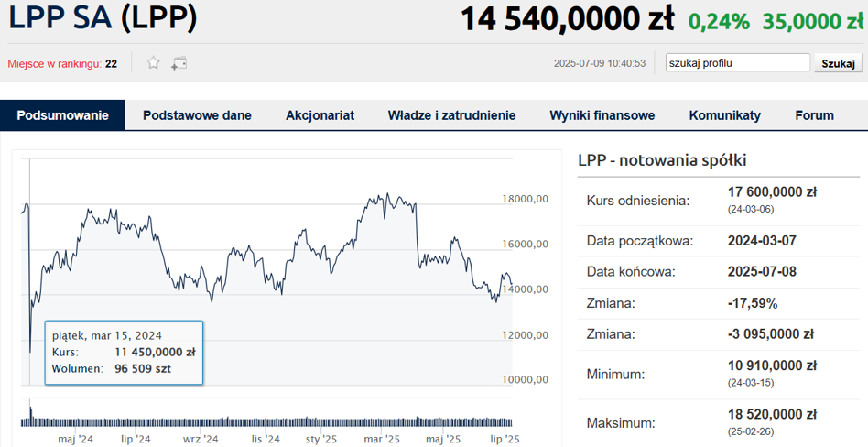
Task: Click the Kurs odniesienia value 17 600,0000 zł
Action: [772, 192]
